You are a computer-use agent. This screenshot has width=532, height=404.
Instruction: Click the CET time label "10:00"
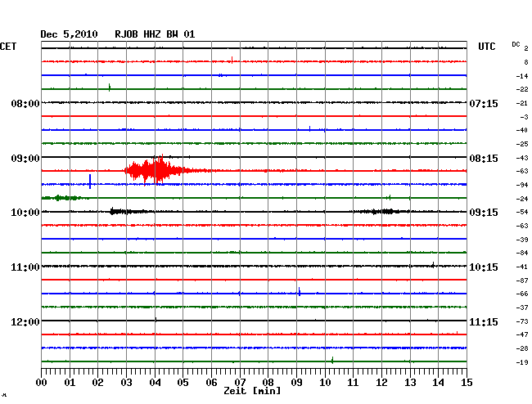point(25,213)
